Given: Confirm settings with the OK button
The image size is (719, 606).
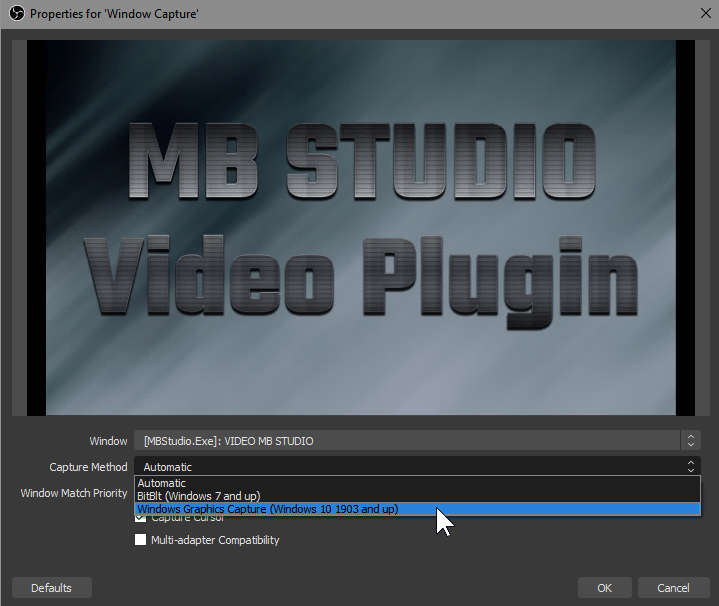Looking at the screenshot, I should [604, 588].
